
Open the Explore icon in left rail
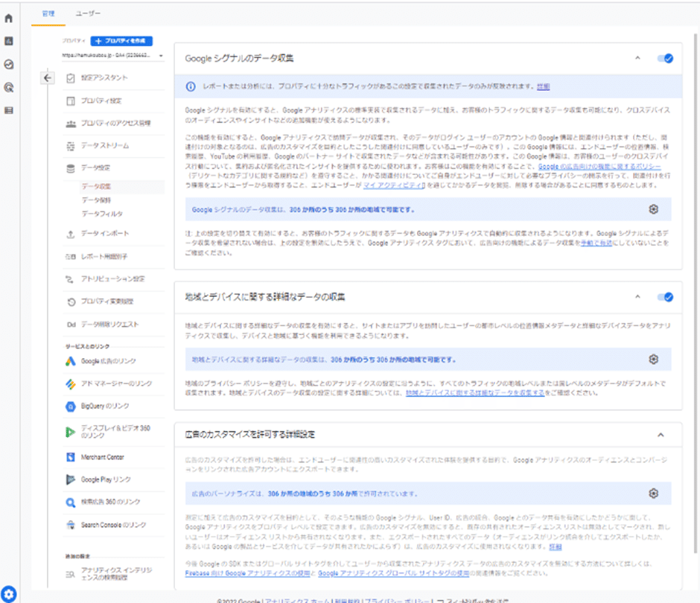[x=8, y=64]
